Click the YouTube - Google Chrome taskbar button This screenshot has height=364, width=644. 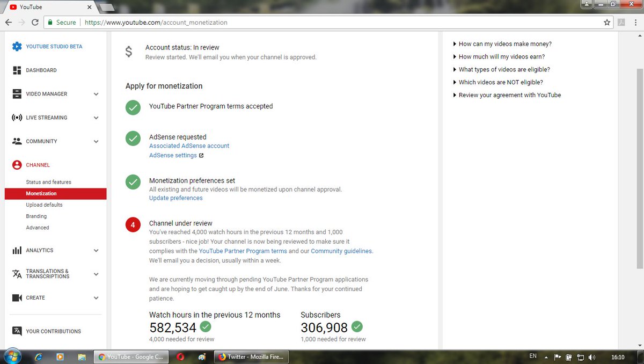[x=131, y=357]
